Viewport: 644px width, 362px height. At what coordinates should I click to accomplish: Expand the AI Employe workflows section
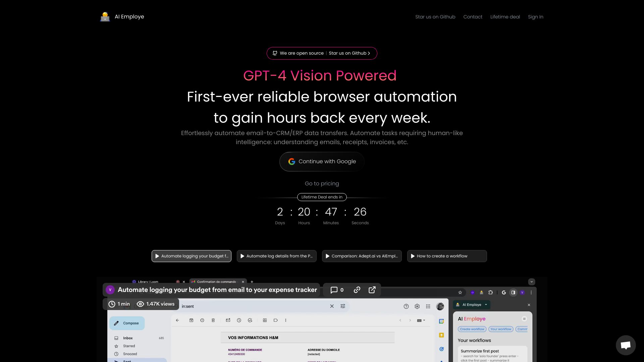coord(523,318)
